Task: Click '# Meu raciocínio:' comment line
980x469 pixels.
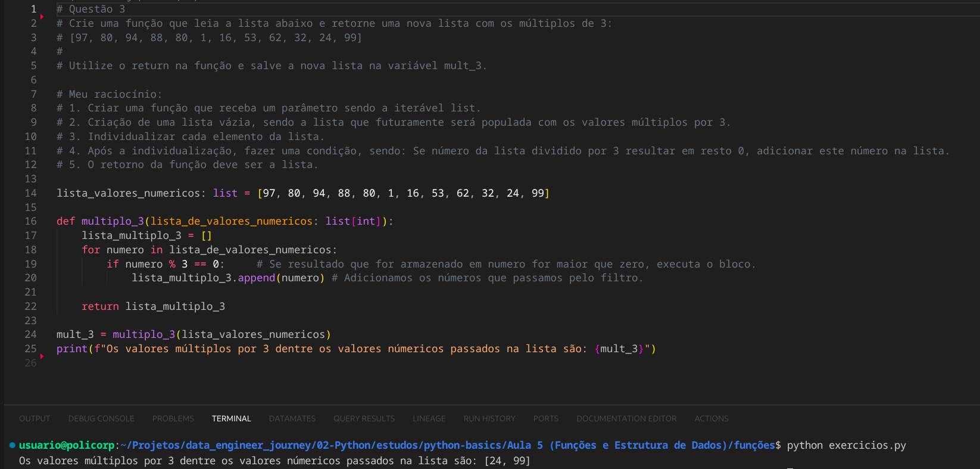Action: [110, 94]
